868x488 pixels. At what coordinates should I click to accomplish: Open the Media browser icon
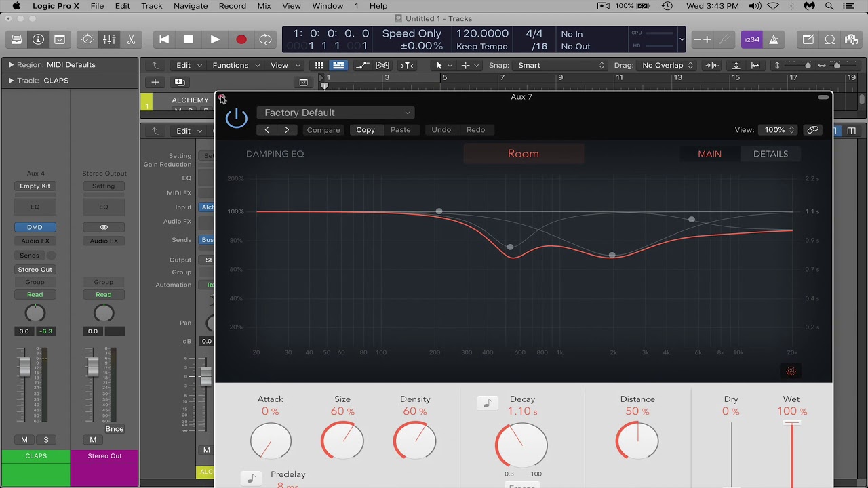tap(851, 39)
